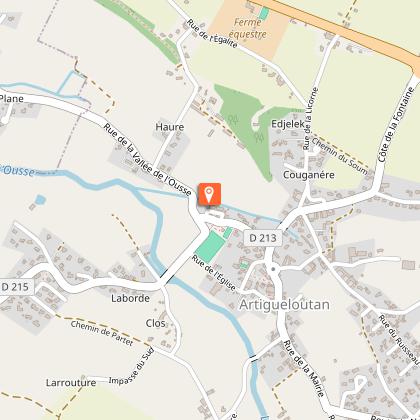Click the Rue de la Mairie street label
Screen dimensions: 420x420
(304, 368)
